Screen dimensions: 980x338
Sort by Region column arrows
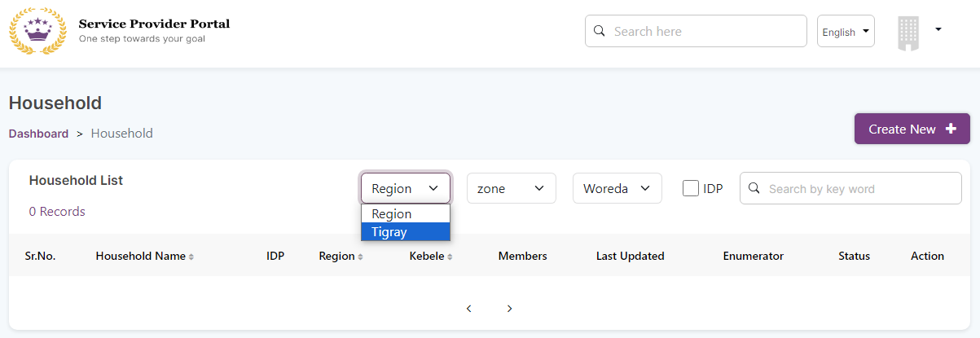click(360, 257)
